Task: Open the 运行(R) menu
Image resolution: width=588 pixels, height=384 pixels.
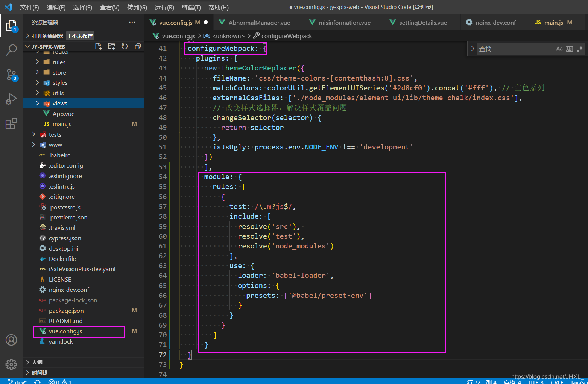Action: (x=164, y=7)
